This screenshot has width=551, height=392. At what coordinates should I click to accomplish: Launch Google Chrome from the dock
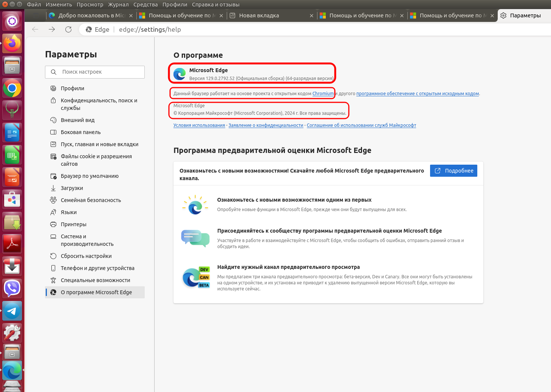pyautogui.click(x=12, y=88)
